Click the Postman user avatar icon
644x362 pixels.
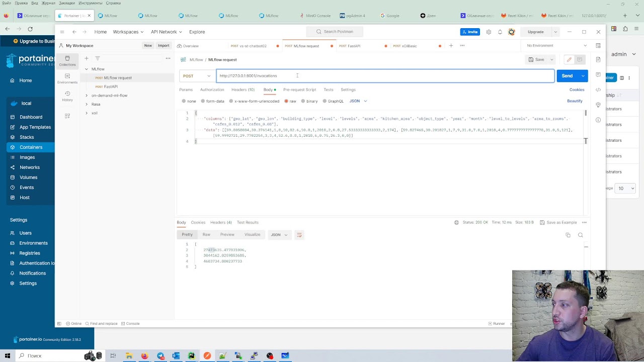512,32
